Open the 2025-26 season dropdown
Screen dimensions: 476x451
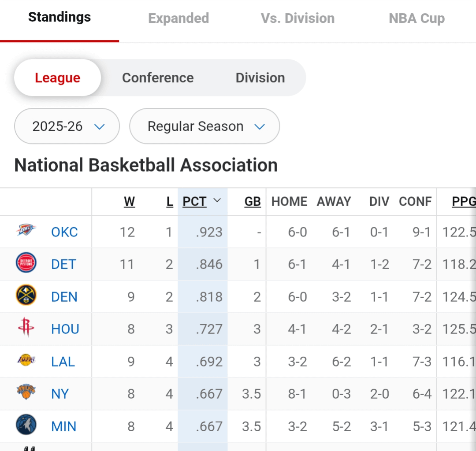(x=67, y=126)
